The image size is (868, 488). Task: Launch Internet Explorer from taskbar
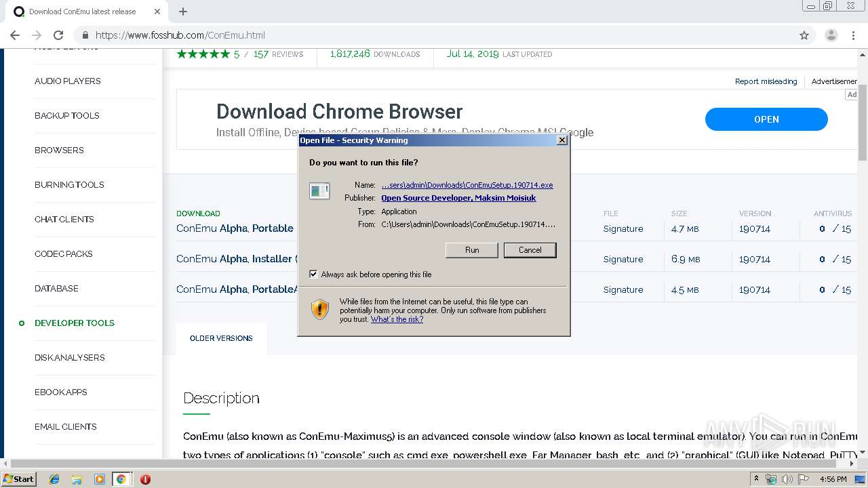pos(54,479)
